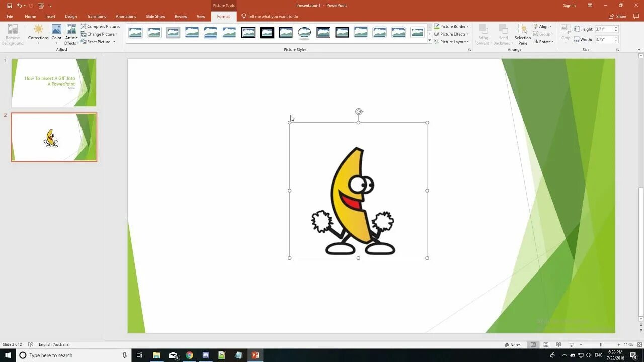Apply the first picture style in gallery
Screen dimensions: 644x362
click(135, 33)
